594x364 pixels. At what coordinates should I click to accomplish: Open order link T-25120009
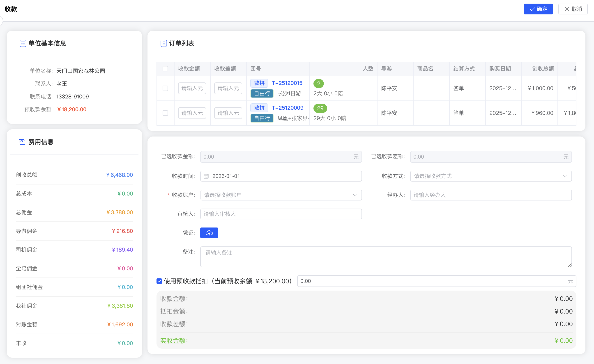[288, 108]
